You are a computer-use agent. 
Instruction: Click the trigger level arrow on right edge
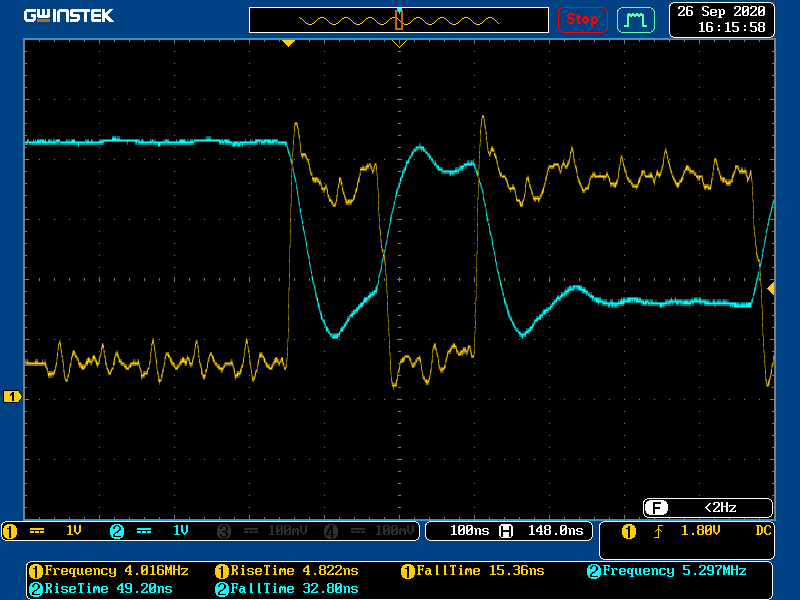click(x=770, y=288)
